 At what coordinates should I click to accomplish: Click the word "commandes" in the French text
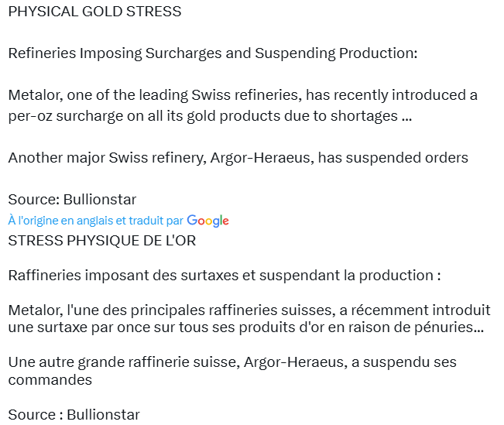tap(50, 379)
